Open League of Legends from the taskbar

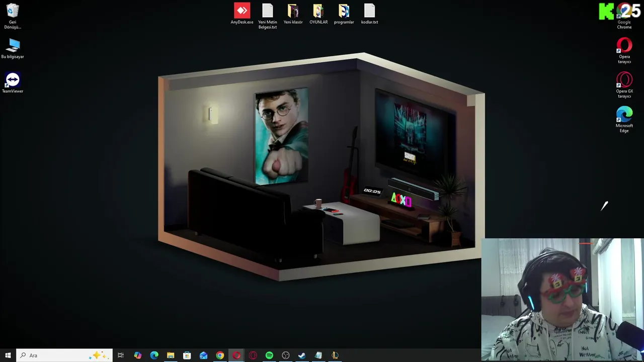pyautogui.click(x=335, y=355)
